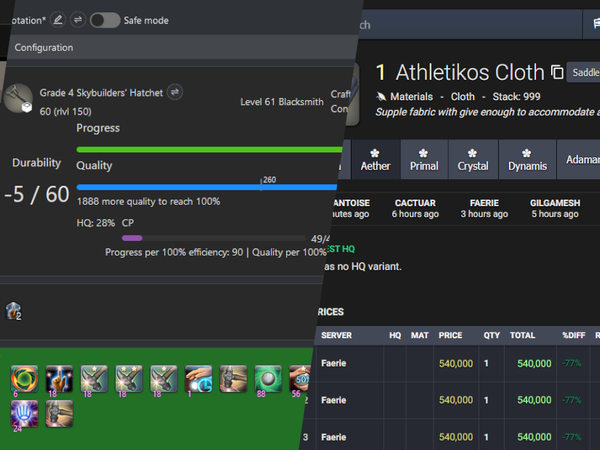
Task: Open the Cloth subcategory link
Action: coord(463,96)
